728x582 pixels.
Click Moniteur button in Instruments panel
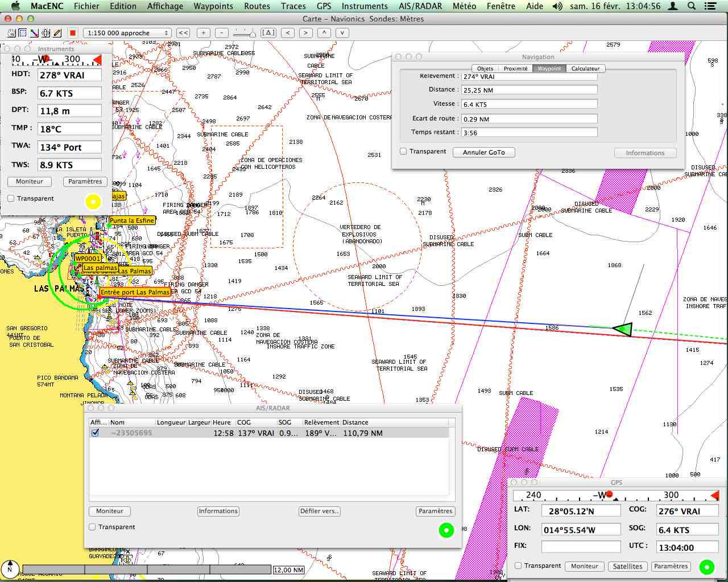(x=30, y=181)
